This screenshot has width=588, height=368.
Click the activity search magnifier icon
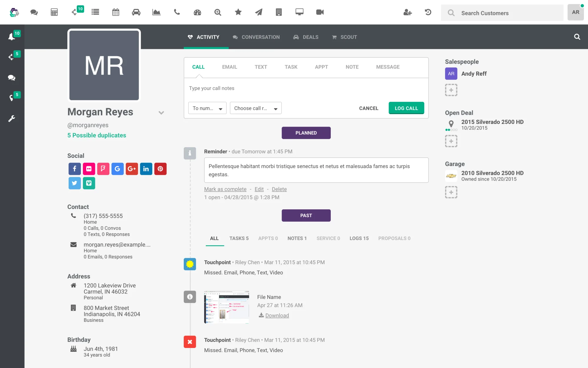[577, 37]
